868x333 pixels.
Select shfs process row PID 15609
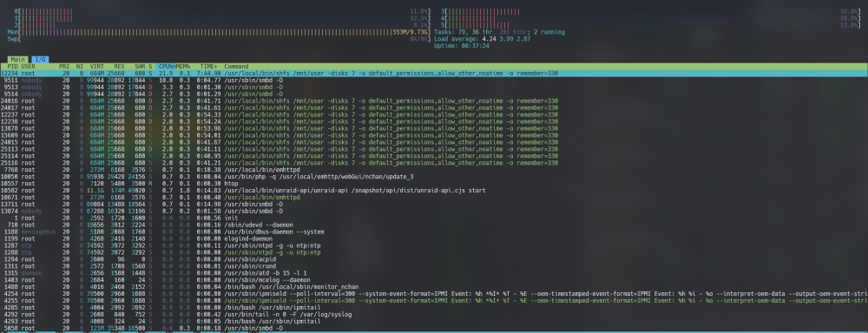[434, 135]
